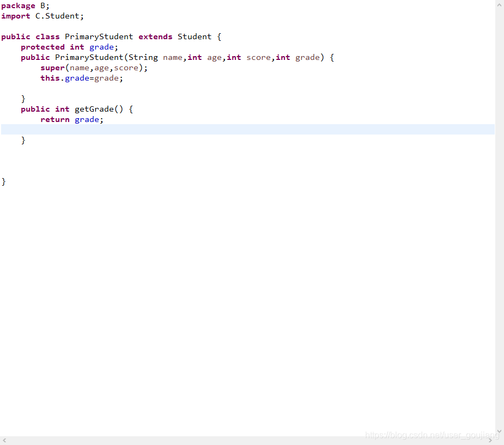This screenshot has height=445, width=504.
Task: Click the final closing brace of the class
Action: pos(3,182)
